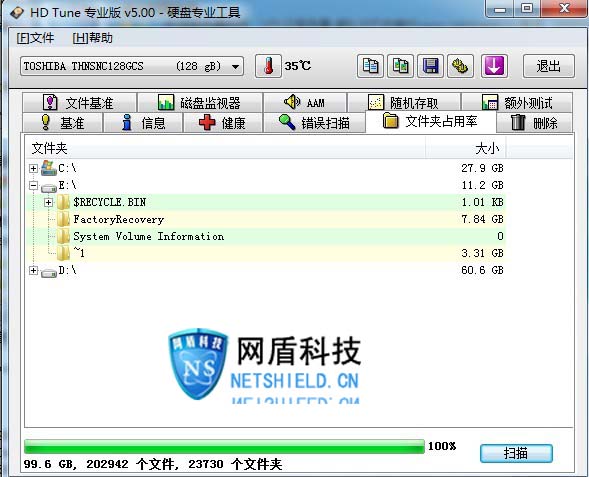Sort by the 文件夹 column header

226,148
